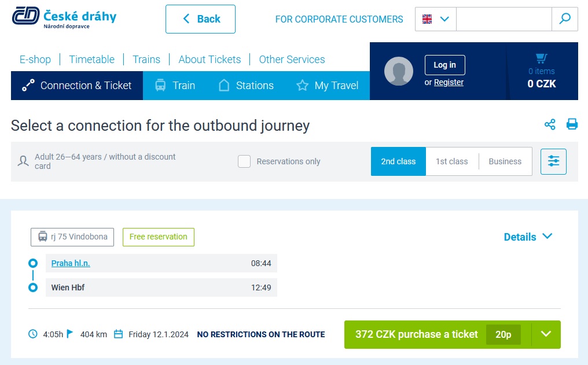This screenshot has height=365, width=588.
Task: Click the search magnifier icon
Action: point(565,19)
